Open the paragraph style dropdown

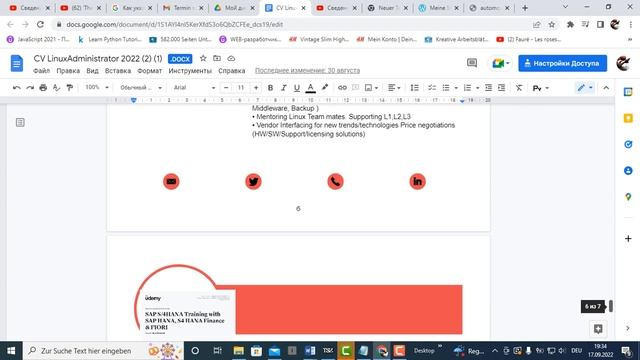pos(141,88)
